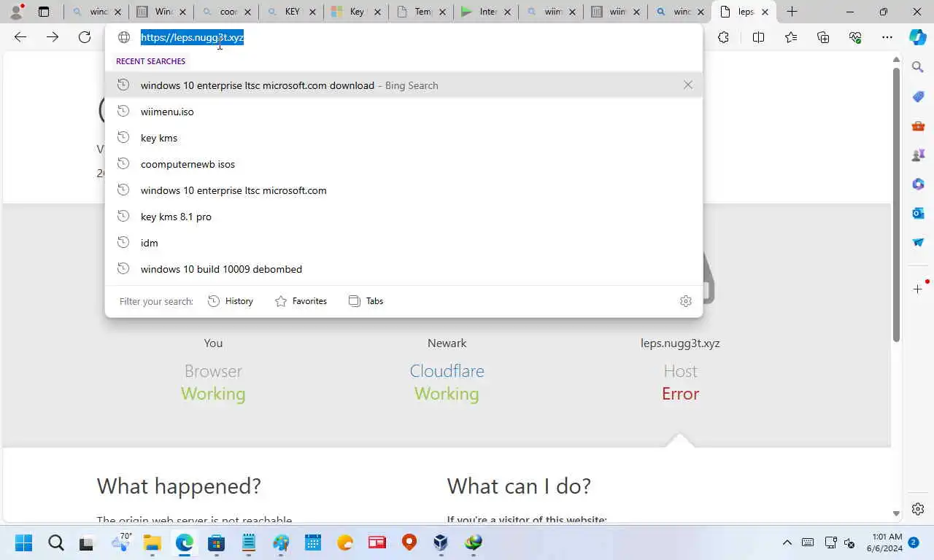Open the sidebar Games icon
934x560 pixels.
pos(918,155)
